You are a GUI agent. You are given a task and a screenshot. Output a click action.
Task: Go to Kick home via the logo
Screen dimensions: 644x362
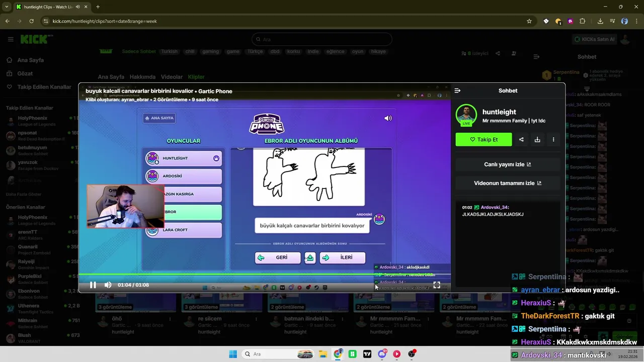tap(34, 39)
